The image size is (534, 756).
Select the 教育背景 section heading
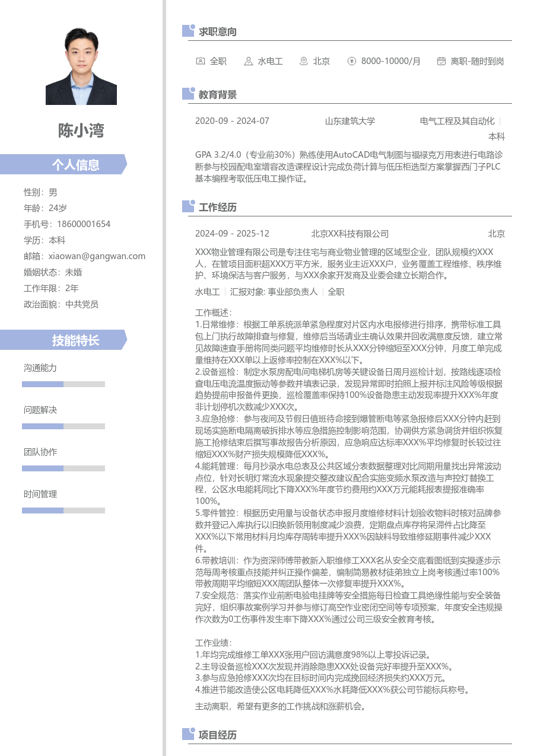click(x=218, y=94)
